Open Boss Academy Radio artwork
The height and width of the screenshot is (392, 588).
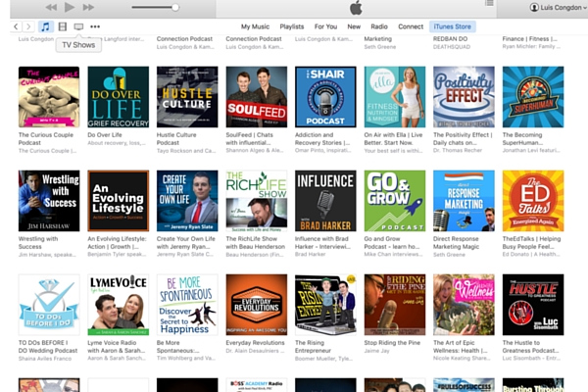(x=257, y=385)
